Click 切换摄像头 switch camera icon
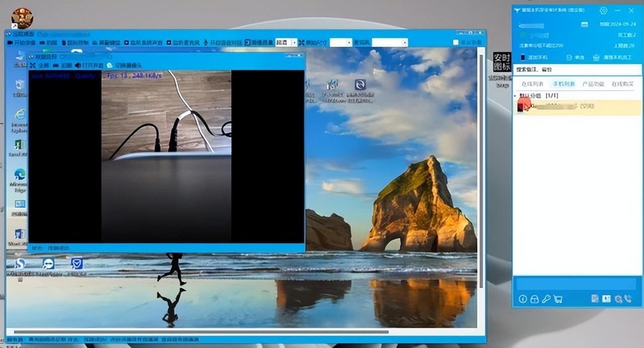Image resolution: width=644 pixels, height=348 pixels. tap(110, 65)
